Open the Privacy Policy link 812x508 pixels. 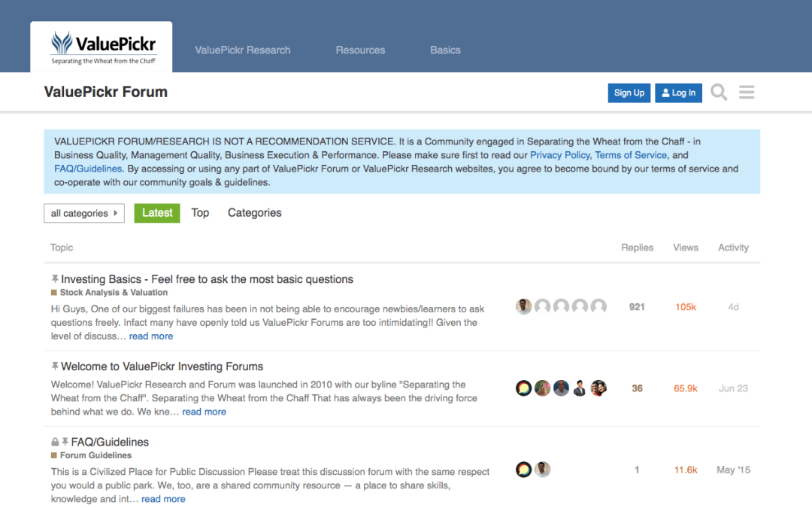point(560,155)
